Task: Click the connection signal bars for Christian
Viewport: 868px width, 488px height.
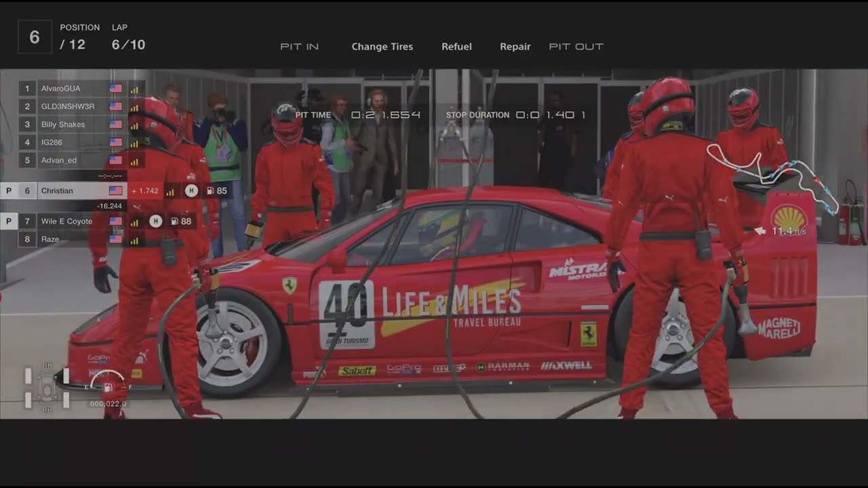Action: tap(170, 191)
